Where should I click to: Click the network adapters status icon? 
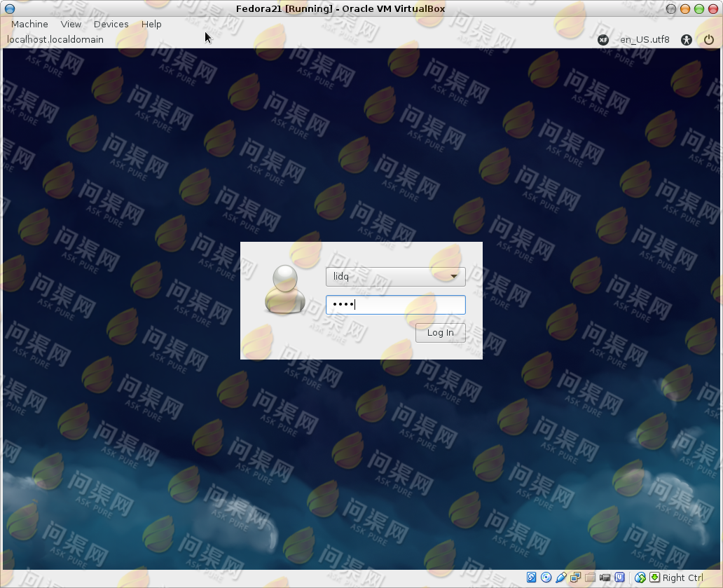tap(575, 577)
